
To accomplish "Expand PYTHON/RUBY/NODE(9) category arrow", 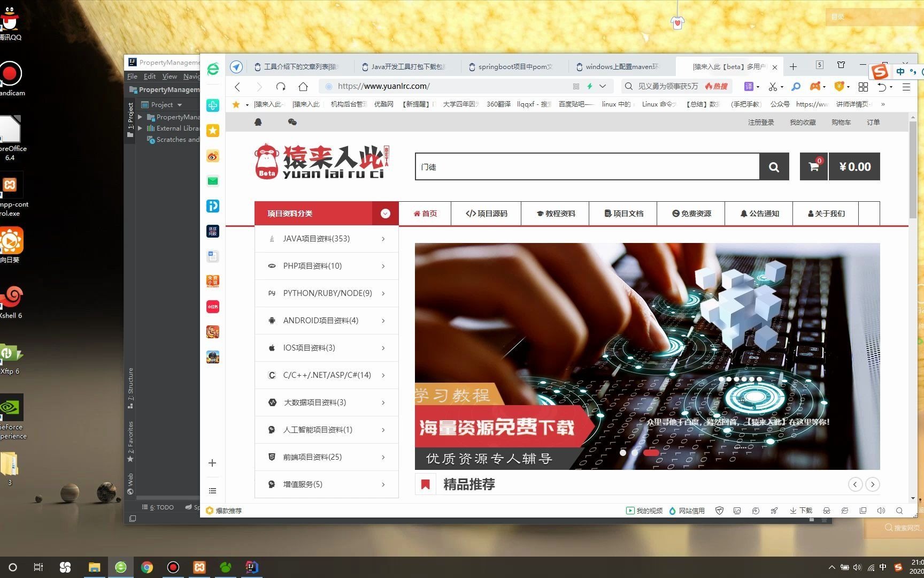I will click(383, 293).
